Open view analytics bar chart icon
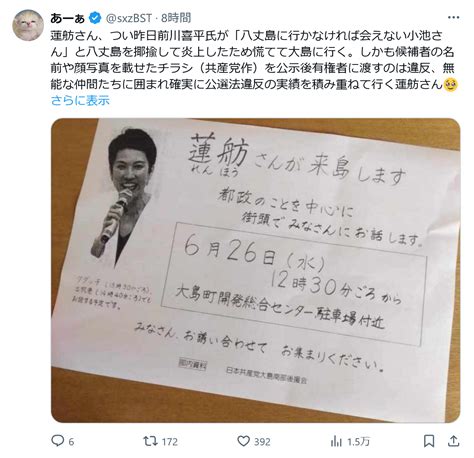The width and height of the screenshot is (474, 458). pyautogui.click(x=336, y=441)
